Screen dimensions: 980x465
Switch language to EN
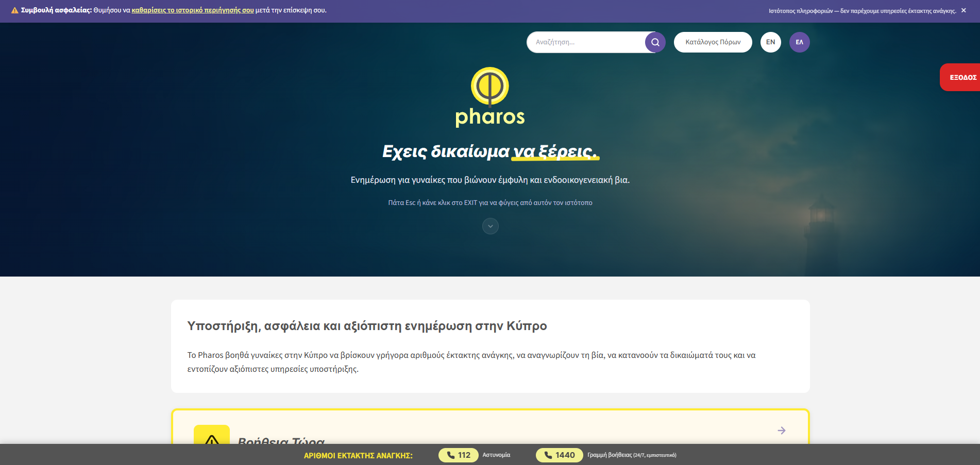click(x=770, y=42)
